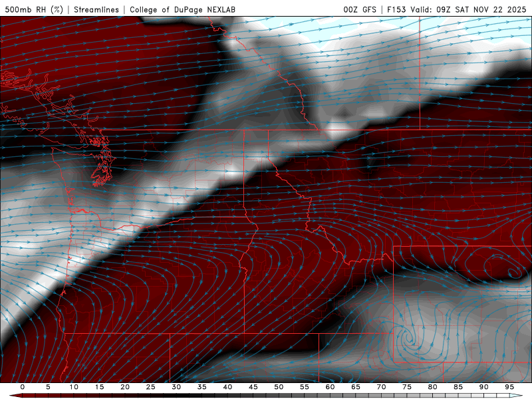Image resolution: width=532 pixels, height=399 pixels.
Task: Click the "85" label on the colorbar
Action: click(458, 387)
